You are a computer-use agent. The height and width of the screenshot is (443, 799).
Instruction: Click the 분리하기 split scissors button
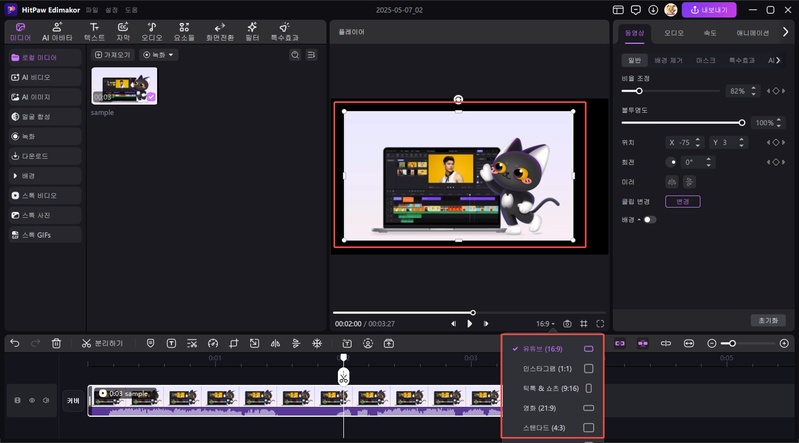(x=102, y=344)
